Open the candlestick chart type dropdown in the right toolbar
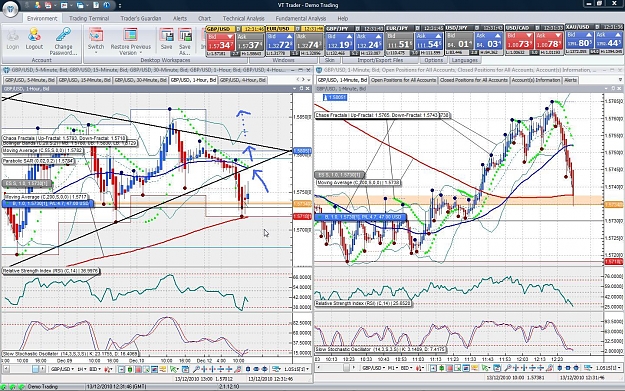The image size is (625, 391). pos(420,369)
